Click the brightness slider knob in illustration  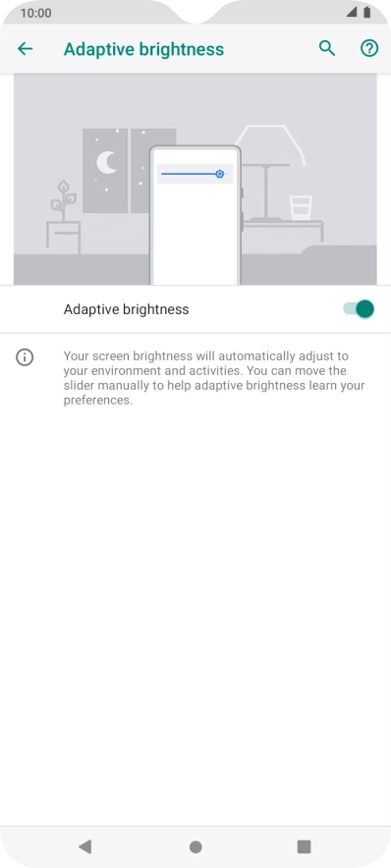point(220,174)
